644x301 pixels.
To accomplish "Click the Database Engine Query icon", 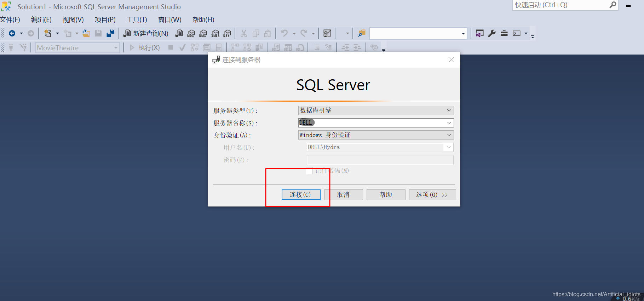I will [179, 33].
